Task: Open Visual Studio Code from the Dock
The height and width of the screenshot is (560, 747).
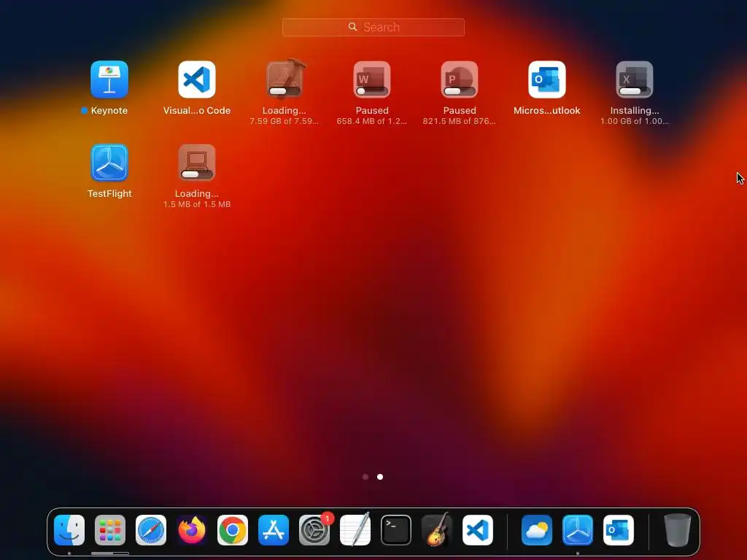Action: [478, 530]
